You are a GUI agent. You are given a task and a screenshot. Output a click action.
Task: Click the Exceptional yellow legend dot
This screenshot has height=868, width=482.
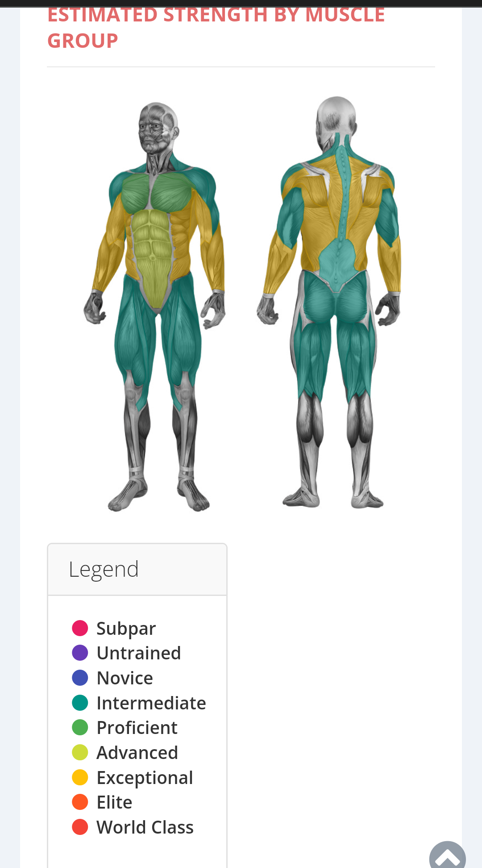(x=80, y=777)
